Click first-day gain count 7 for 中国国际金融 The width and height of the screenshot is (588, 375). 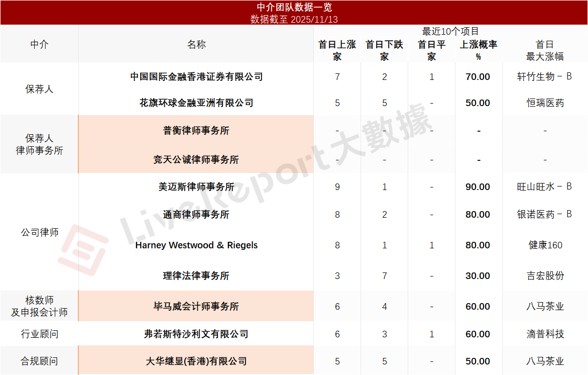pyautogui.click(x=337, y=76)
